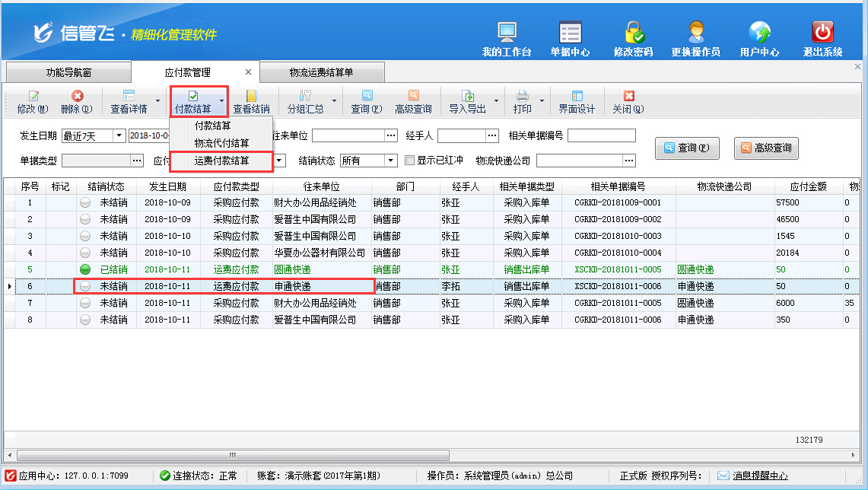Expand 发生日期 最近7天 dropdown
This screenshot has width=868, height=490.
(x=119, y=136)
